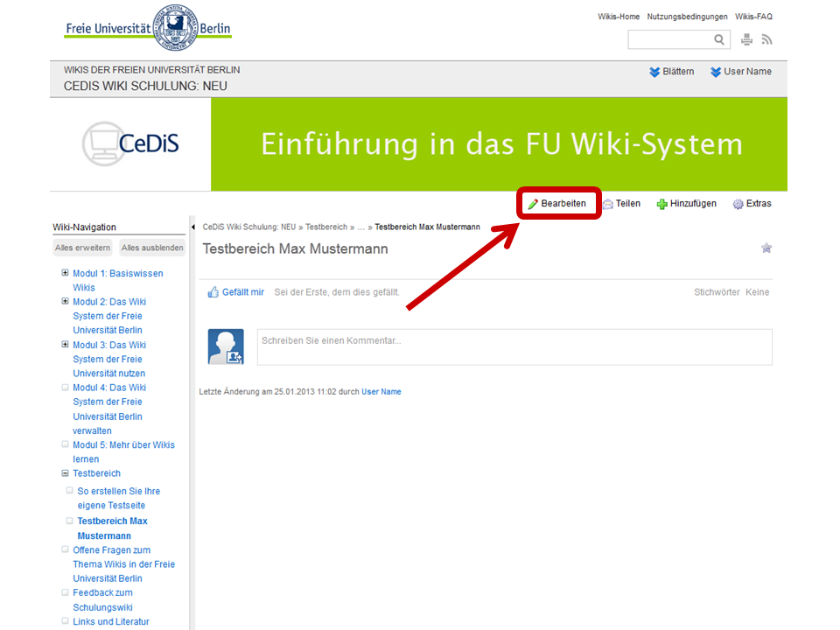
Task: Click the Einführung in das FU Wiki-System banner
Action: 499,144
